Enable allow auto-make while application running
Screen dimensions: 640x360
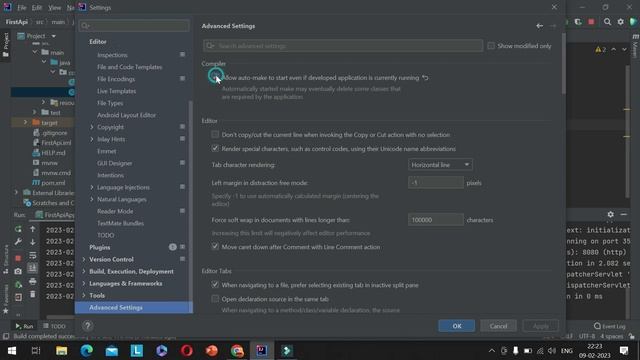pos(215,77)
